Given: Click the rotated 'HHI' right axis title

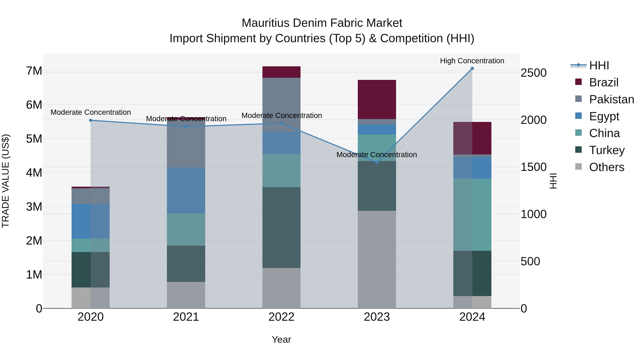Looking at the screenshot, I should coord(553,181).
